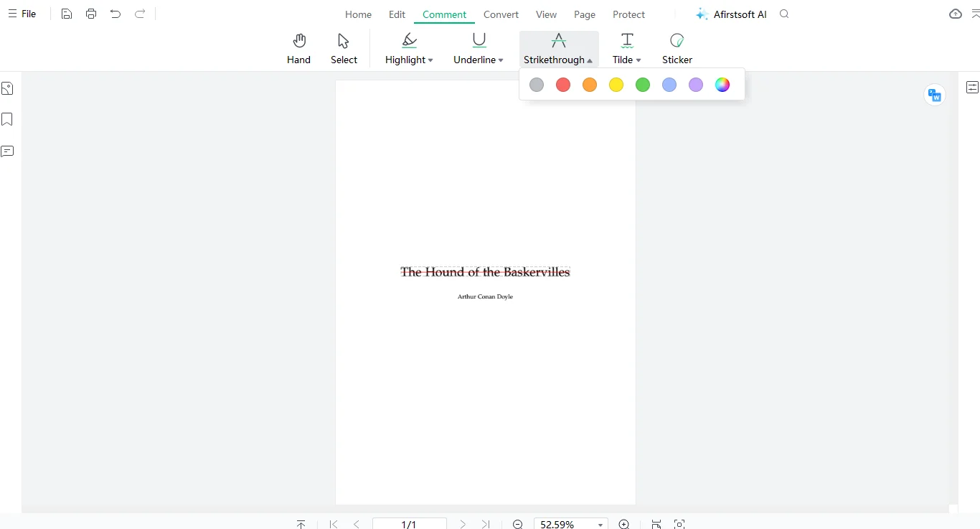Click the Arthur Conan Doyle text

pos(485,296)
